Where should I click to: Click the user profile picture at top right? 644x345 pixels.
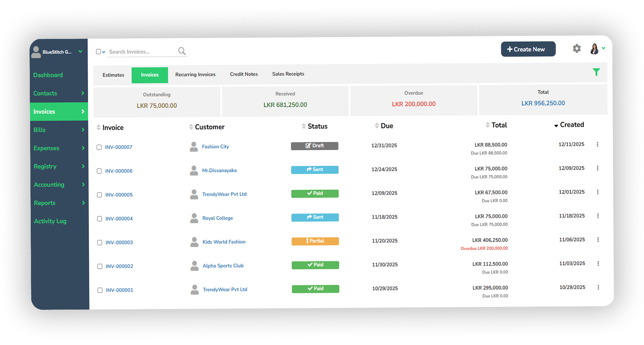tap(594, 49)
